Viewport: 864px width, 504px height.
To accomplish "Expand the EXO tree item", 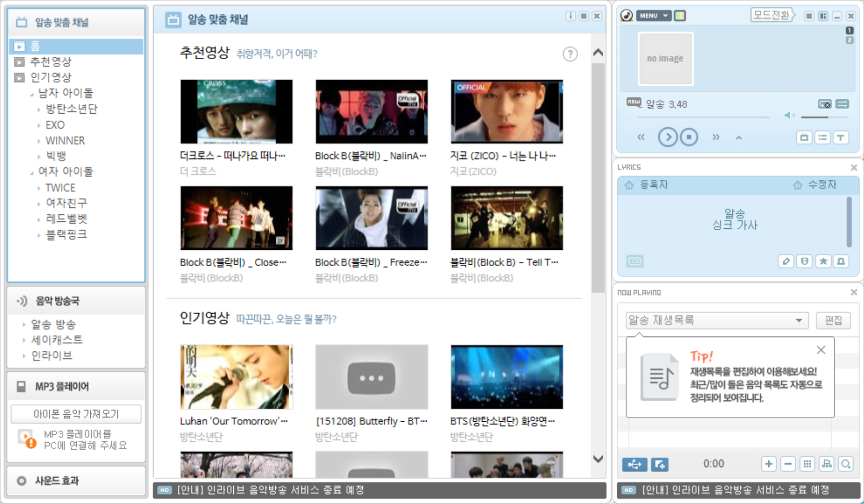I will (x=39, y=126).
